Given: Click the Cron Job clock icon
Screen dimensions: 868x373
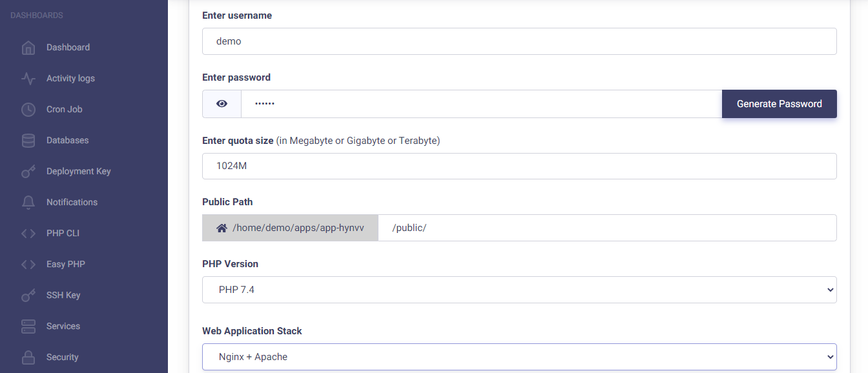Looking at the screenshot, I should [28, 110].
